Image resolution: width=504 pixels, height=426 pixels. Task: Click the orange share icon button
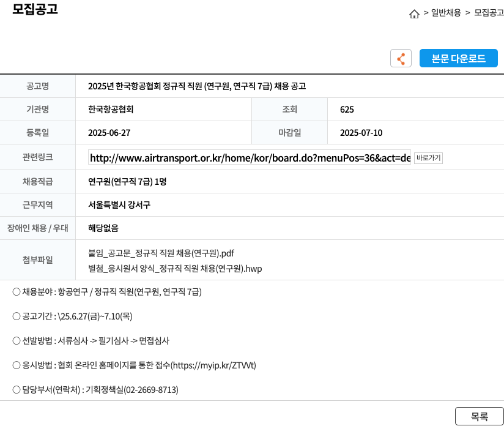(401, 58)
